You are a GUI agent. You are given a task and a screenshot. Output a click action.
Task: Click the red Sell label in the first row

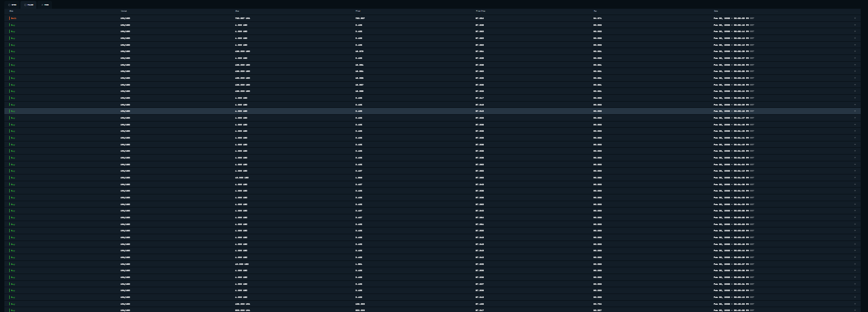click(14, 18)
